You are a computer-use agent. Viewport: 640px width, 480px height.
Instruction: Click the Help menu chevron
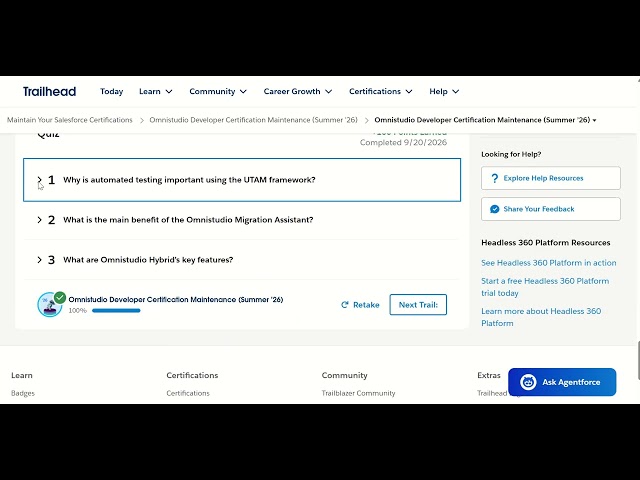(456, 92)
